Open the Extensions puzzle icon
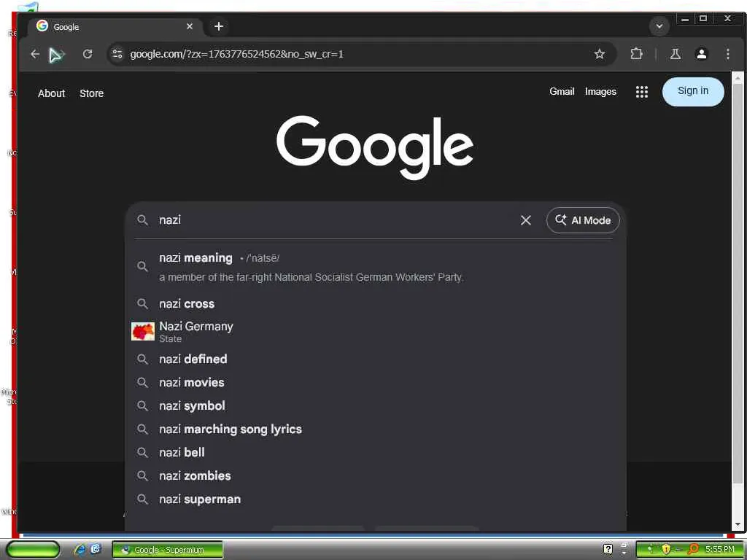The image size is (747, 560). coord(636,54)
